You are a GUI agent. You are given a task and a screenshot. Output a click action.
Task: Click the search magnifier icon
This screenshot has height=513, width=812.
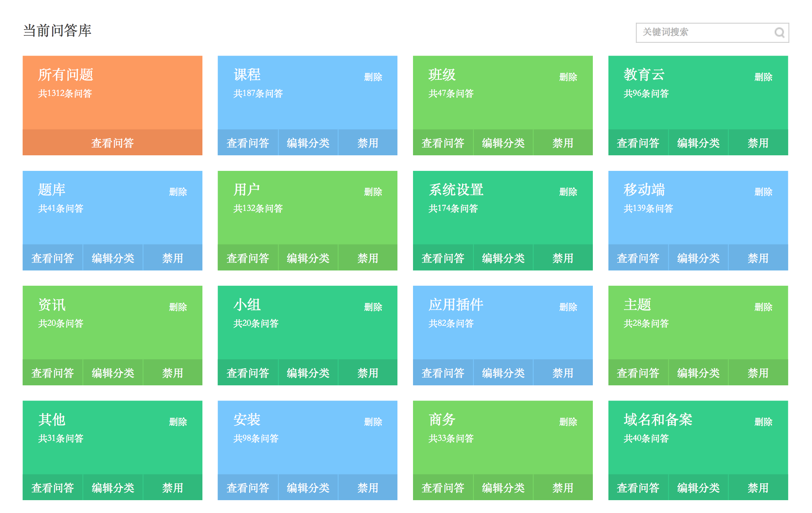(x=779, y=33)
